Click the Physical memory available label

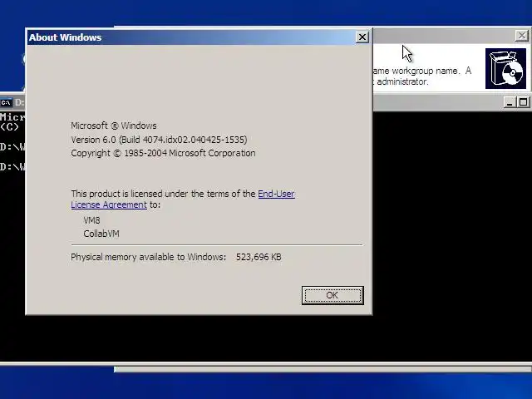tap(148, 257)
